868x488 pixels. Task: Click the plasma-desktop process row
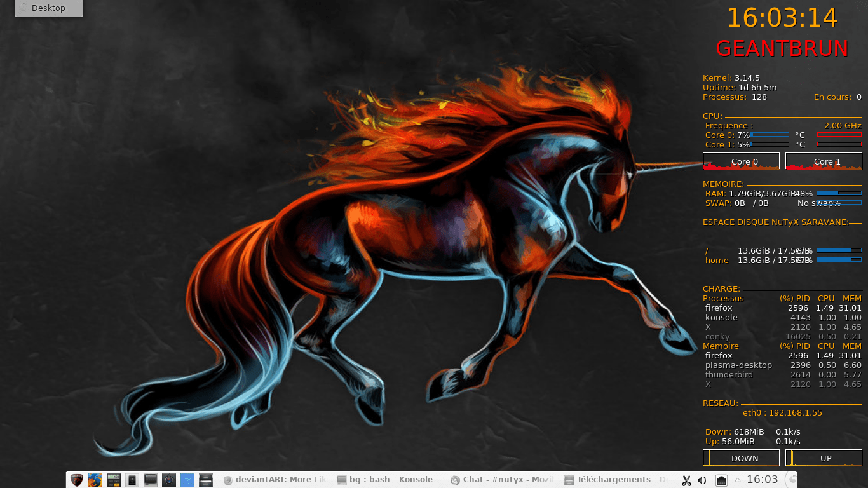click(782, 365)
